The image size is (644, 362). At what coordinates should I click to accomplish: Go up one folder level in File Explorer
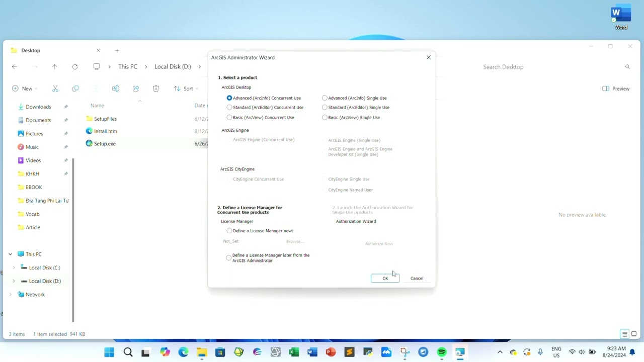[x=55, y=67]
